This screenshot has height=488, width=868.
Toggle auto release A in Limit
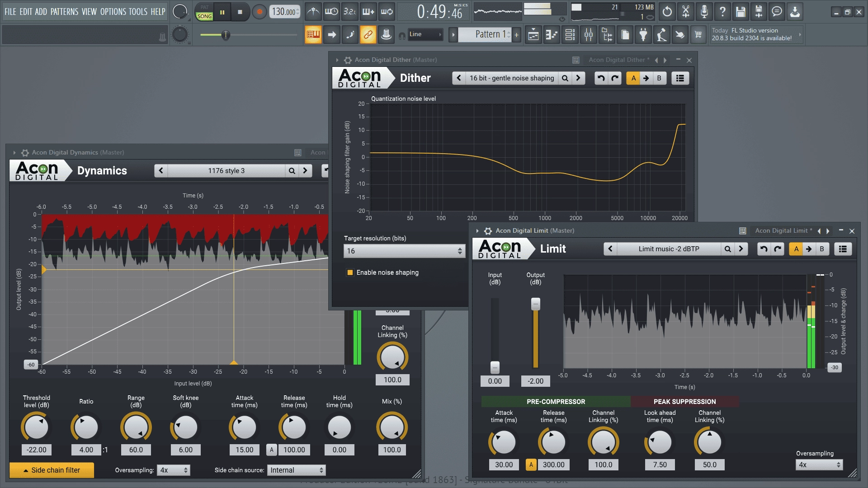[531, 465]
